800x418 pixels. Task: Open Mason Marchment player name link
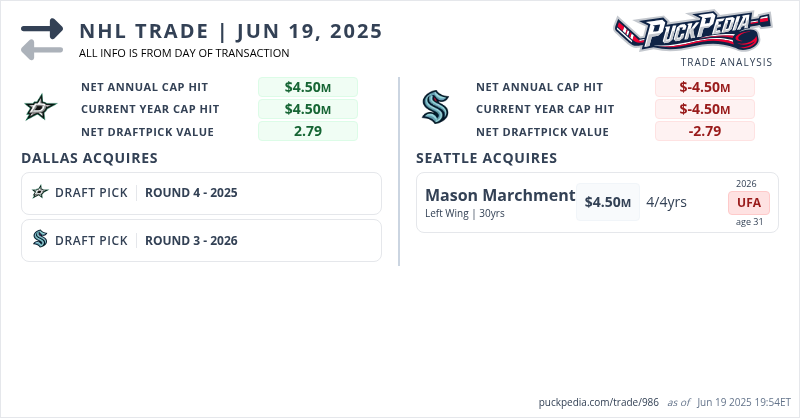pyautogui.click(x=500, y=195)
